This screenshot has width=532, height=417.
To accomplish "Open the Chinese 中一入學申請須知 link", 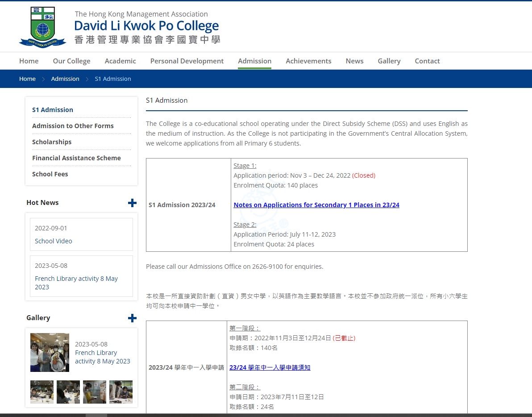I will coord(270,367).
